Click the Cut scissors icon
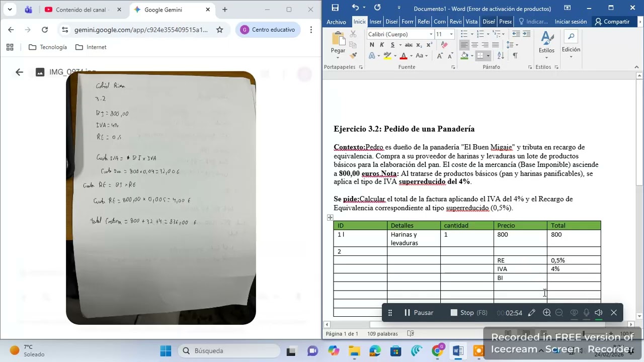 (353, 34)
